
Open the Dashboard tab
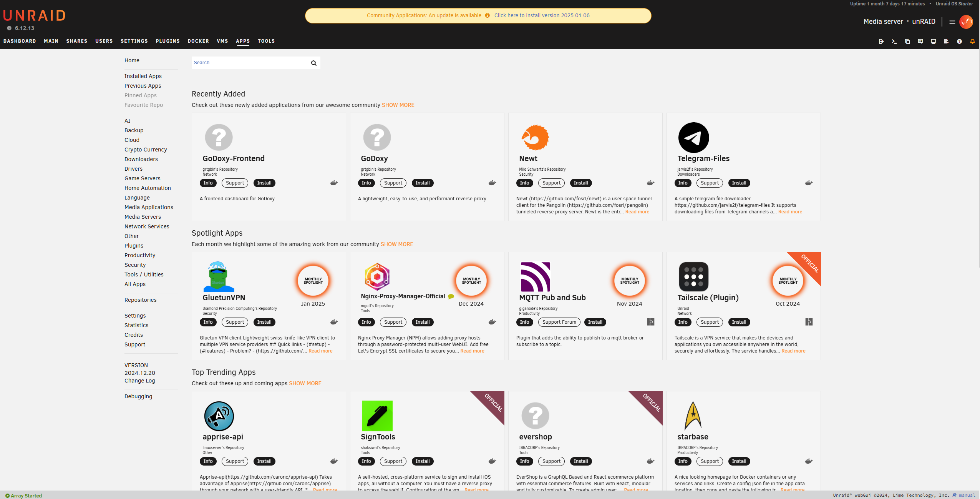[x=20, y=41]
